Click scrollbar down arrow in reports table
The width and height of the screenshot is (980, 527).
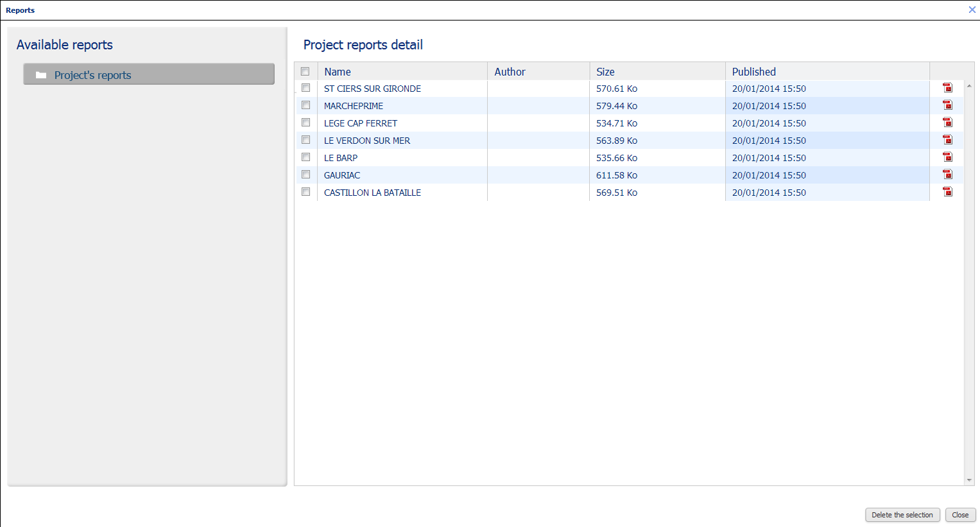click(x=969, y=480)
